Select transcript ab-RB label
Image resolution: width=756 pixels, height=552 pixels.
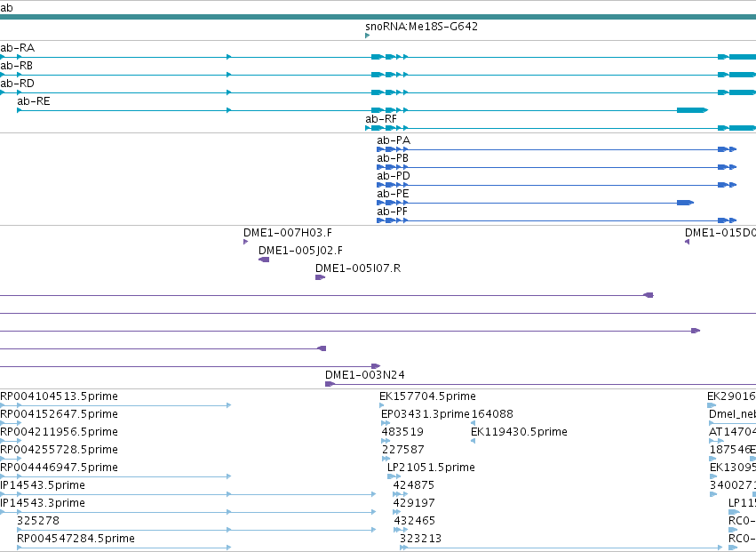point(16,66)
